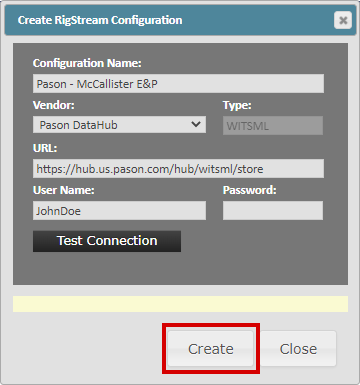Click the Close button
The height and width of the screenshot is (385, 360).
(298, 349)
